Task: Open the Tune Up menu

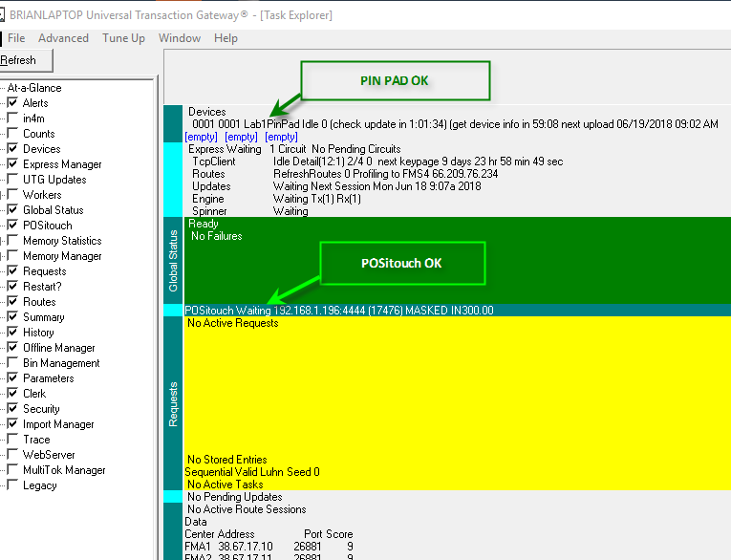Action: [123, 38]
